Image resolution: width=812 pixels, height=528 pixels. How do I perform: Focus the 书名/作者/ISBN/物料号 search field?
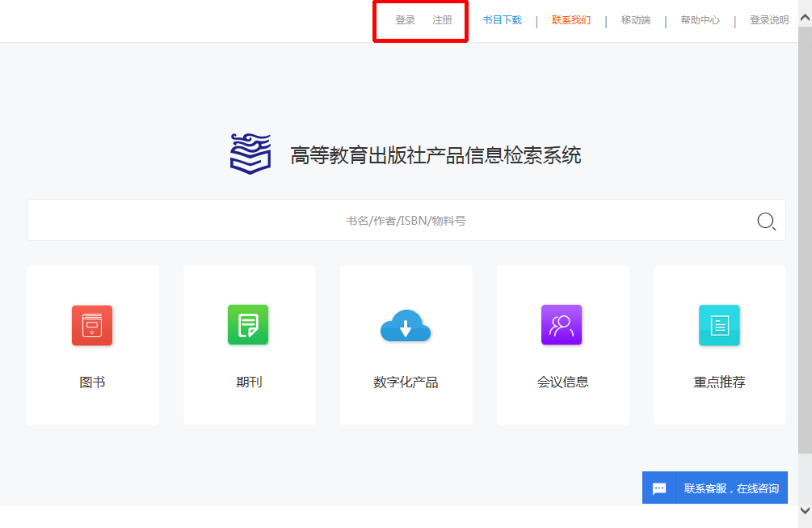point(406,220)
